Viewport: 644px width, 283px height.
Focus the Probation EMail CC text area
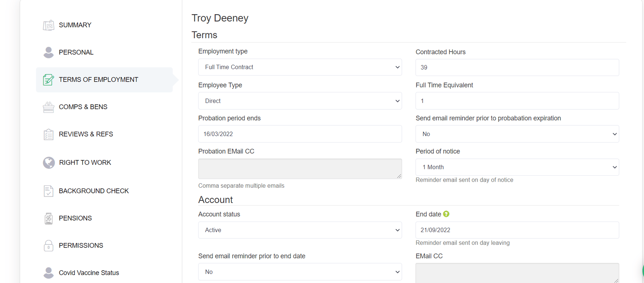pyautogui.click(x=300, y=169)
